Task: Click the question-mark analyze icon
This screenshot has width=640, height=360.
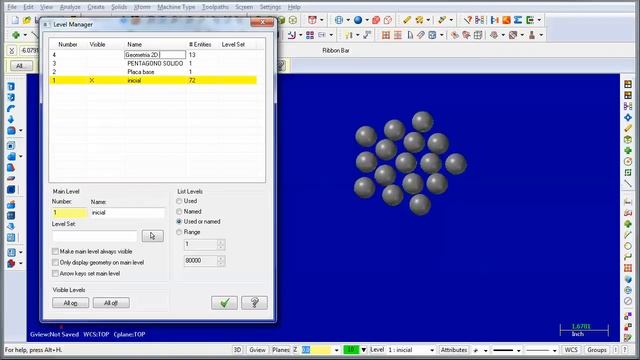Action: pos(468,20)
